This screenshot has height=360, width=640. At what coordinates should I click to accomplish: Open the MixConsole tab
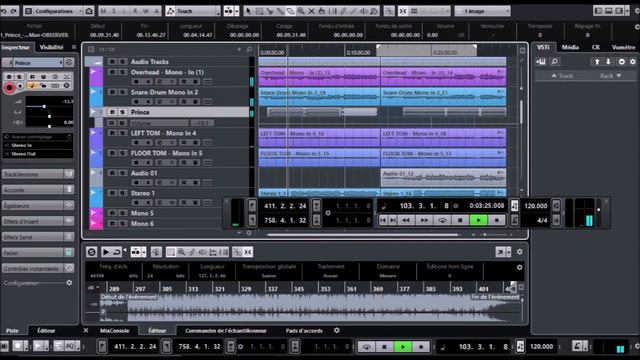coord(115,331)
